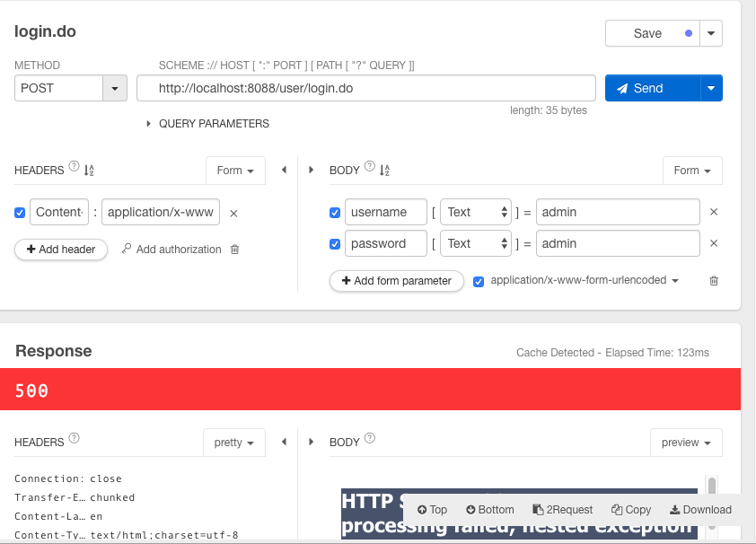
Task: Open the Send options dropdown arrow
Action: click(x=711, y=88)
